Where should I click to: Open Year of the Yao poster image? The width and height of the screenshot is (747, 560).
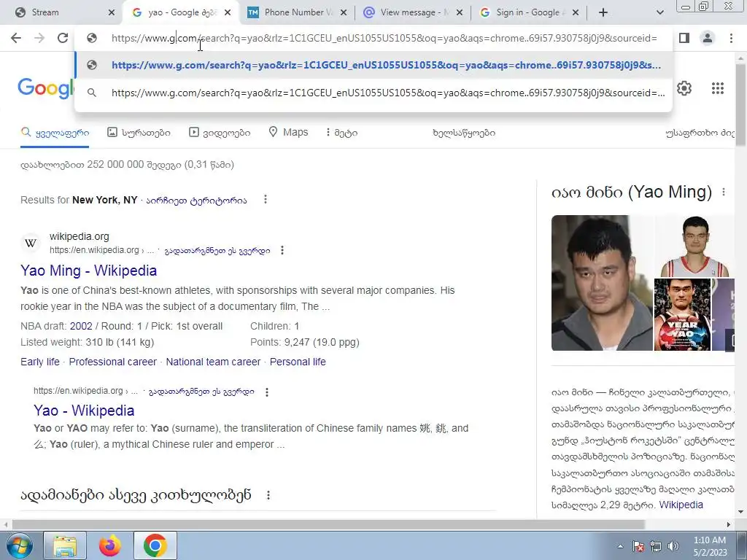(x=682, y=315)
